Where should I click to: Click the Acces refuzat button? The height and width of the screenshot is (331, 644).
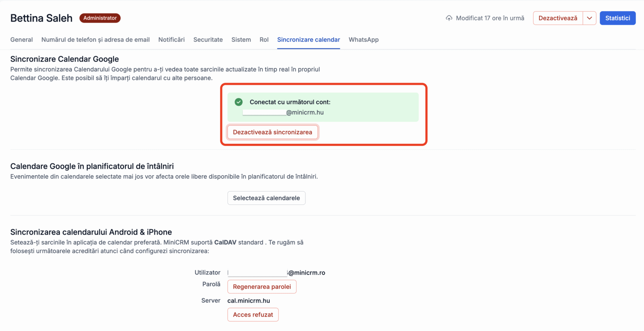tap(253, 315)
